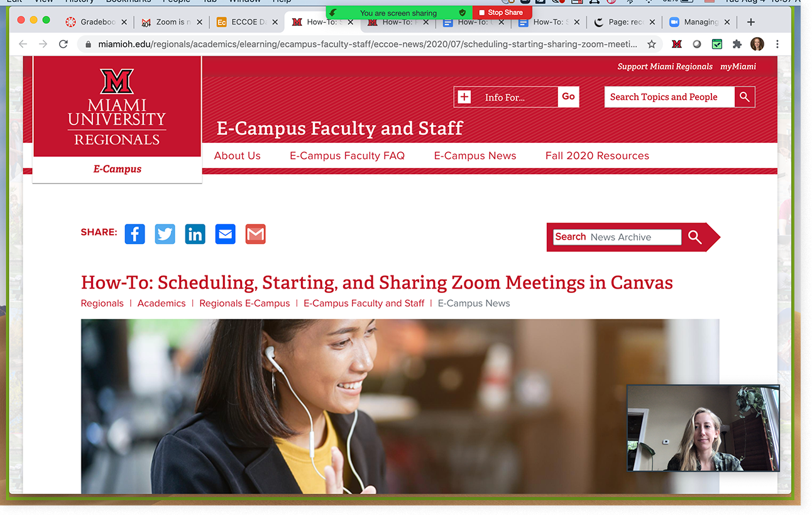Share page via Facebook icon
This screenshot has width=812, height=515.
[134, 234]
